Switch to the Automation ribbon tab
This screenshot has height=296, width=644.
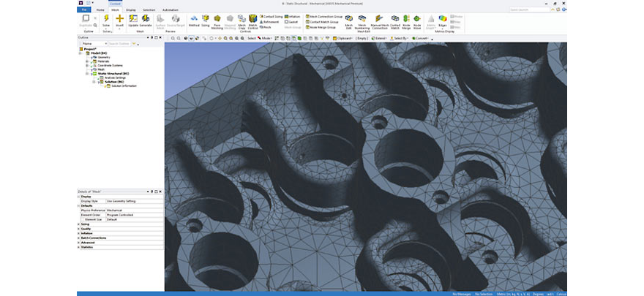coord(171,10)
